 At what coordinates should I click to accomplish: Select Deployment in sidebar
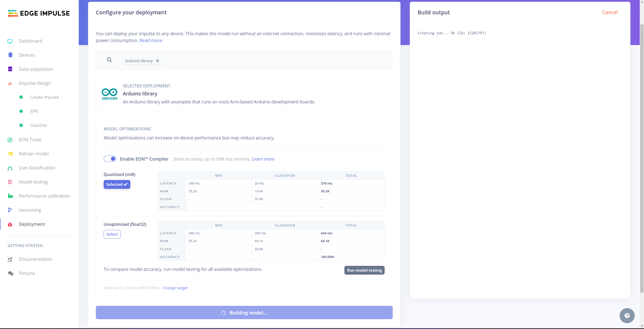(x=32, y=224)
